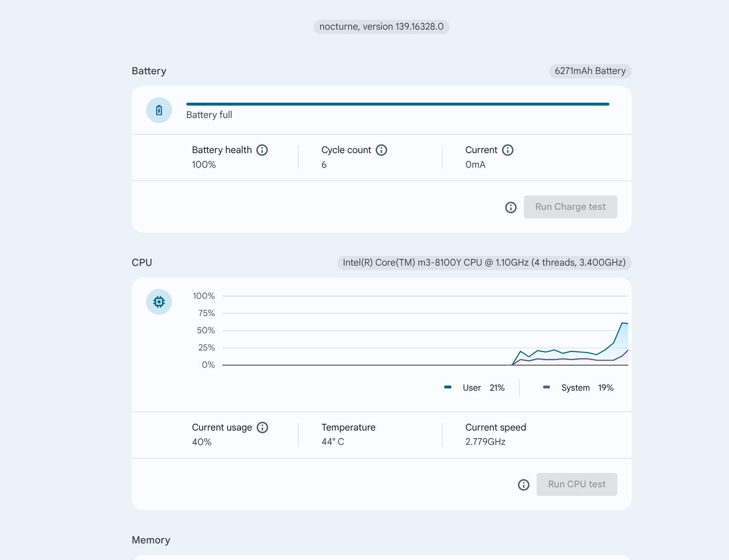Click the CPU Temperature reading

[x=333, y=442]
